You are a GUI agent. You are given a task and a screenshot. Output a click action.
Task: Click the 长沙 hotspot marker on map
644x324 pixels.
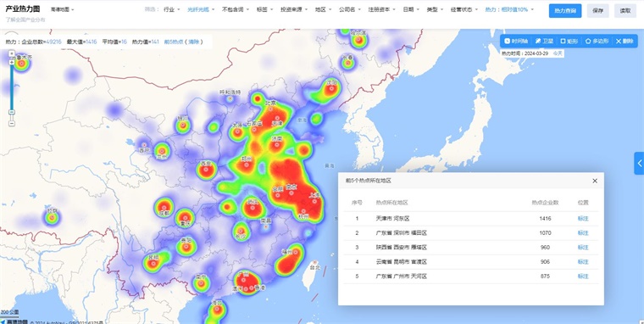[x=241, y=232]
